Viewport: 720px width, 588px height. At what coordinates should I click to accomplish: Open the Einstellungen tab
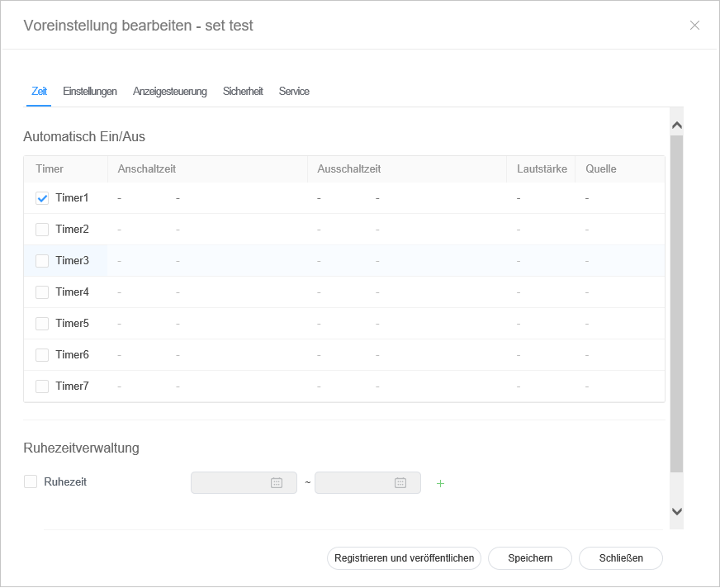tap(90, 92)
